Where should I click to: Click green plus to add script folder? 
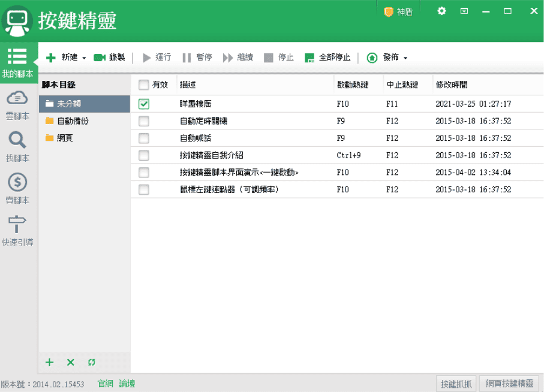pos(50,362)
